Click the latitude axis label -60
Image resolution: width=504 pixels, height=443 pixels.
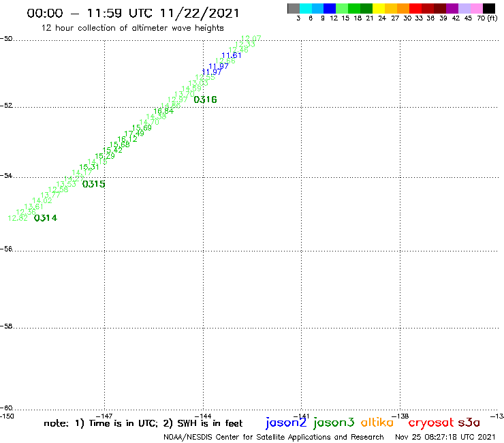(6, 408)
